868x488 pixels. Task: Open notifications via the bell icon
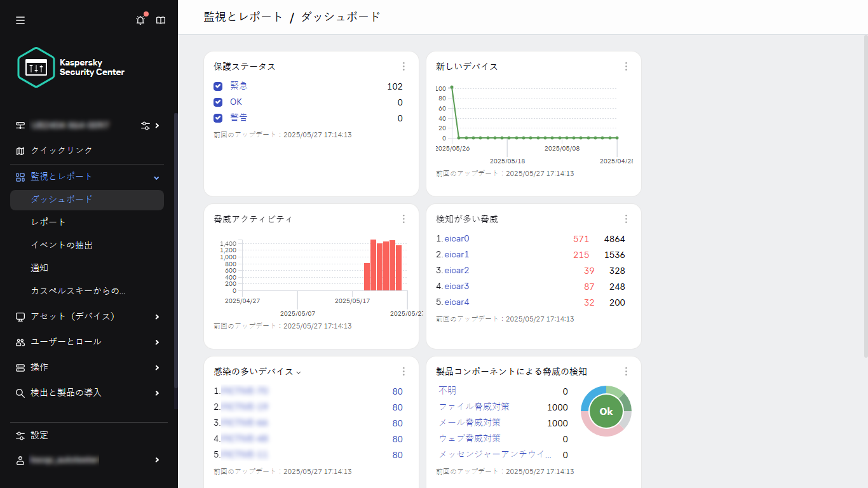click(140, 20)
